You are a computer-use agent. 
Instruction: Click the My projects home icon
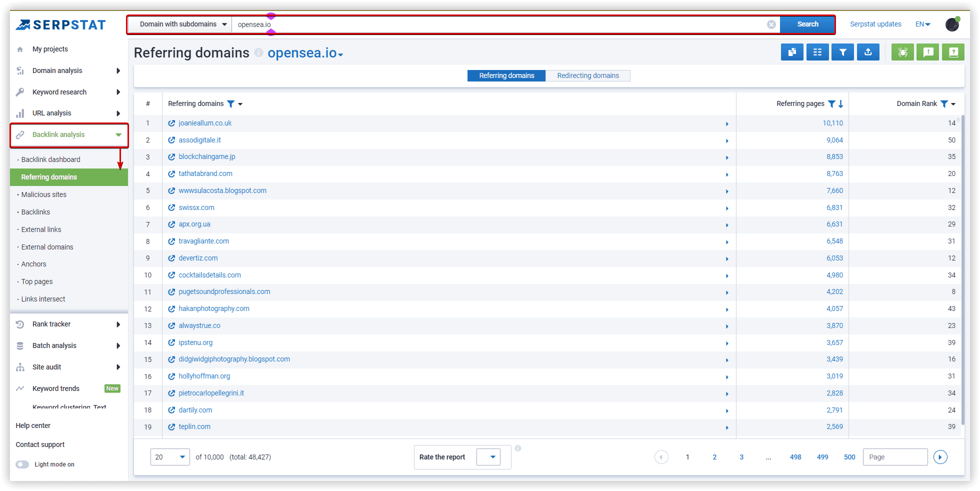click(x=20, y=49)
